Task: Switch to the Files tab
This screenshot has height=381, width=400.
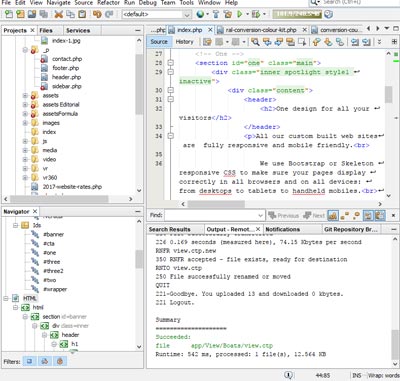Action: pyautogui.click(x=46, y=30)
